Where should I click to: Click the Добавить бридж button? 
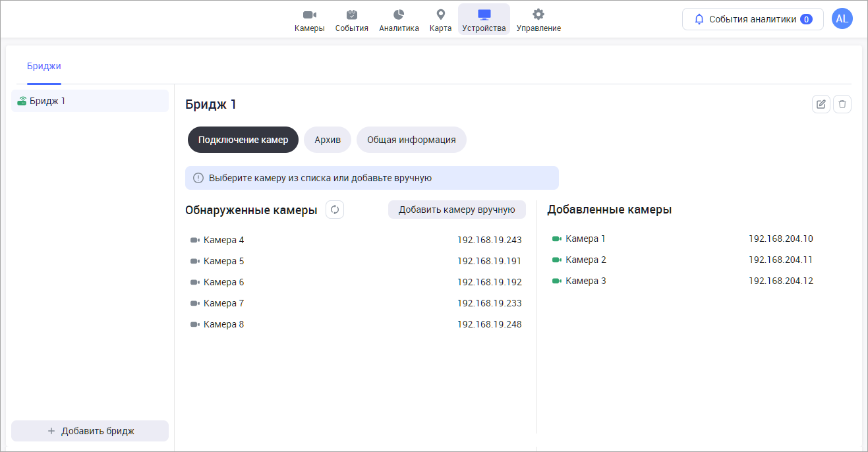(x=90, y=431)
